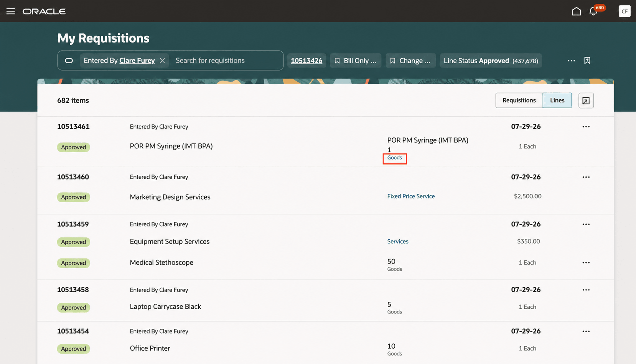
Task: Open actions menu for requisition 10513458
Action: pyautogui.click(x=586, y=290)
